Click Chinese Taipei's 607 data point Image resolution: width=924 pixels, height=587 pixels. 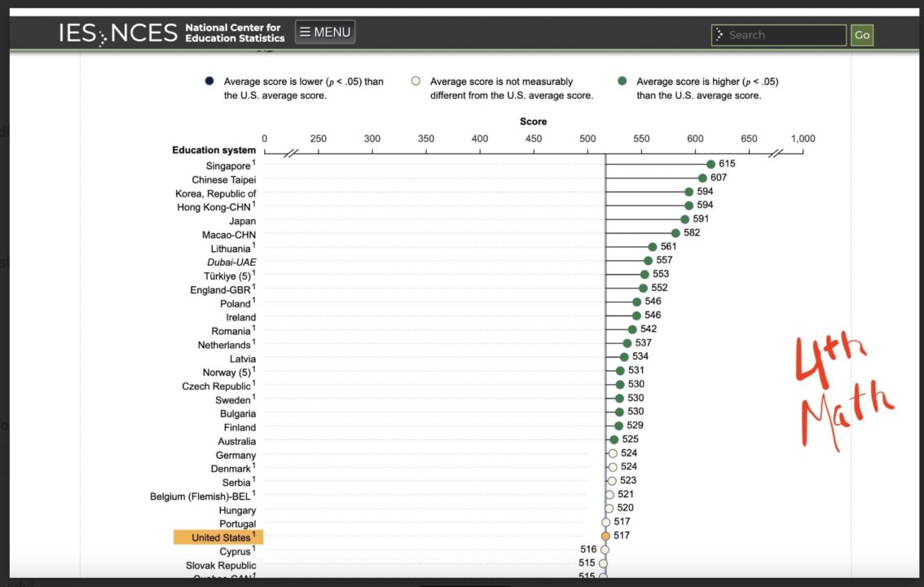pos(702,178)
